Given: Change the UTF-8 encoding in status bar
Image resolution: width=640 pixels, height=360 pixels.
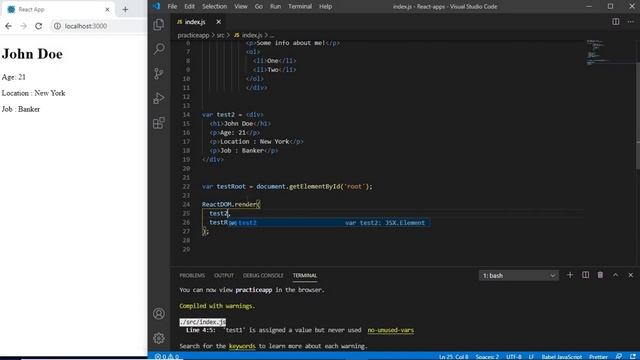Looking at the screenshot, I should click(513, 356).
